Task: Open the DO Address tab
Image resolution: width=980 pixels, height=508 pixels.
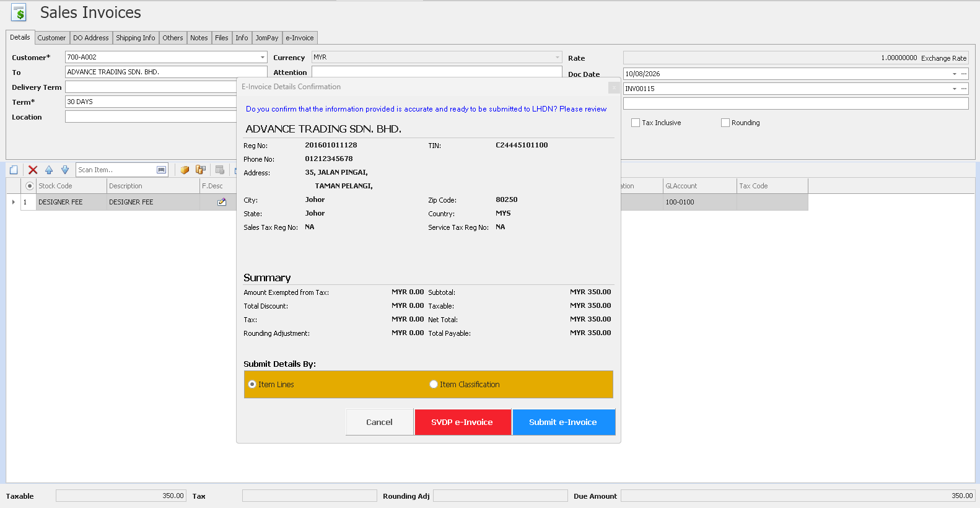Action: (91, 38)
